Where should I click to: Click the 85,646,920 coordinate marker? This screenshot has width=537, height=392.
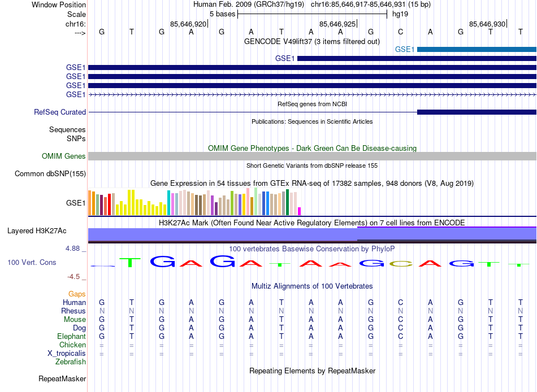[x=188, y=24]
